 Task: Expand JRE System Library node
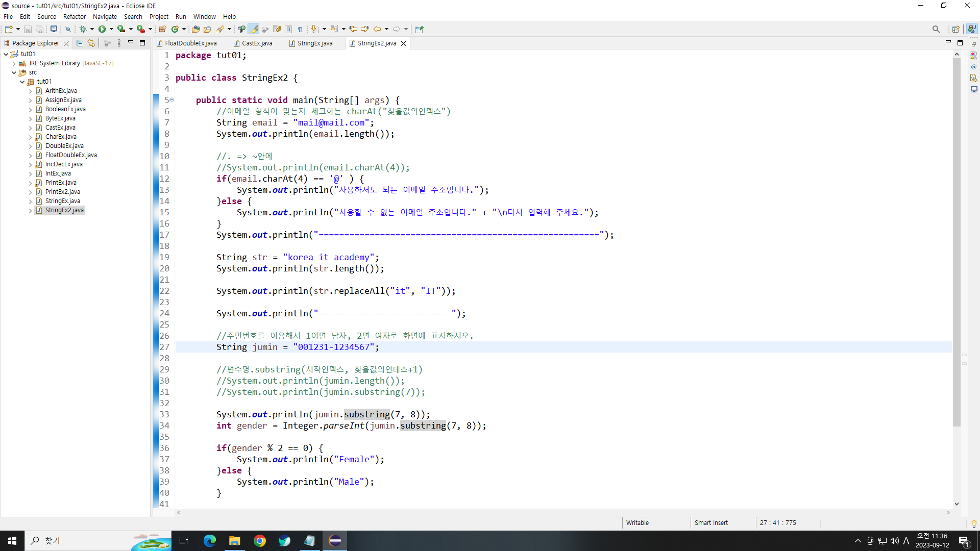click(14, 63)
